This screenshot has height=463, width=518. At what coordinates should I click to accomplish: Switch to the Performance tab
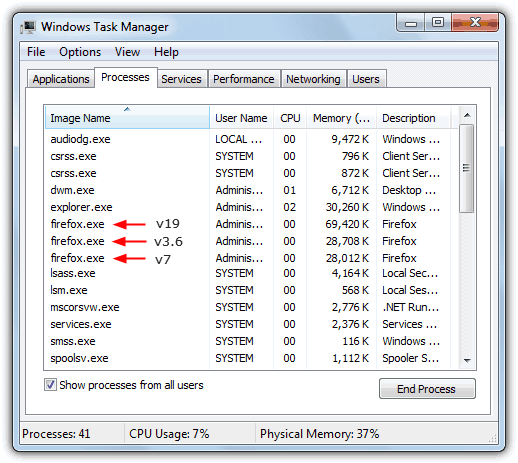(244, 79)
